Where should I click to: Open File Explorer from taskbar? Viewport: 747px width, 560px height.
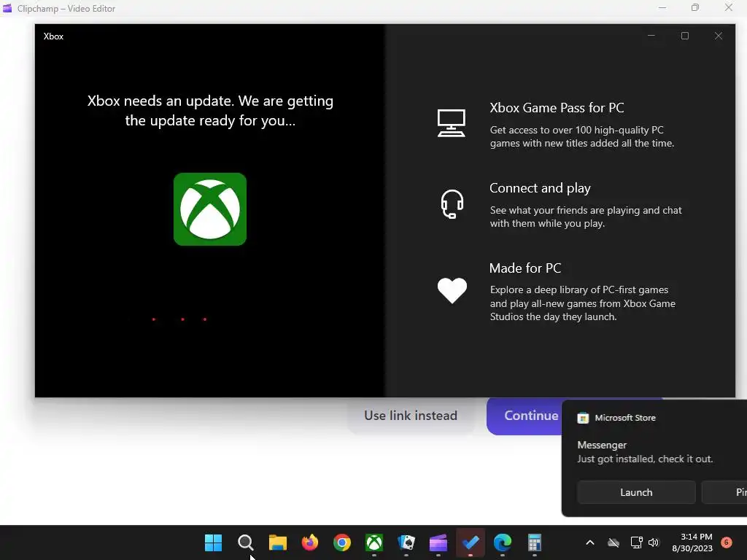coord(278,542)
